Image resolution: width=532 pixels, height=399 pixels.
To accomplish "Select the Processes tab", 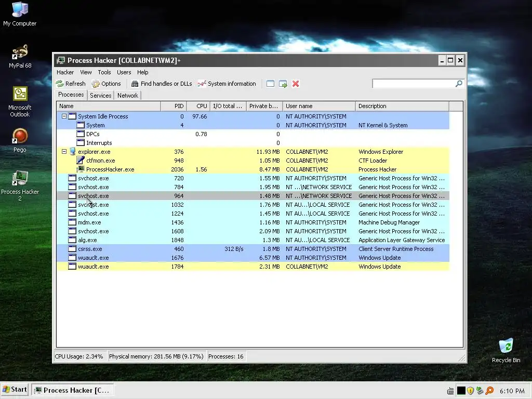I will [x=71, y=95].
